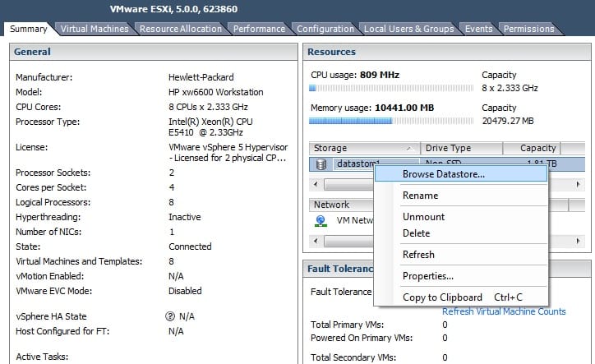Click the General panel header
This screenshot has height=364, width=595.
point(154,52)
